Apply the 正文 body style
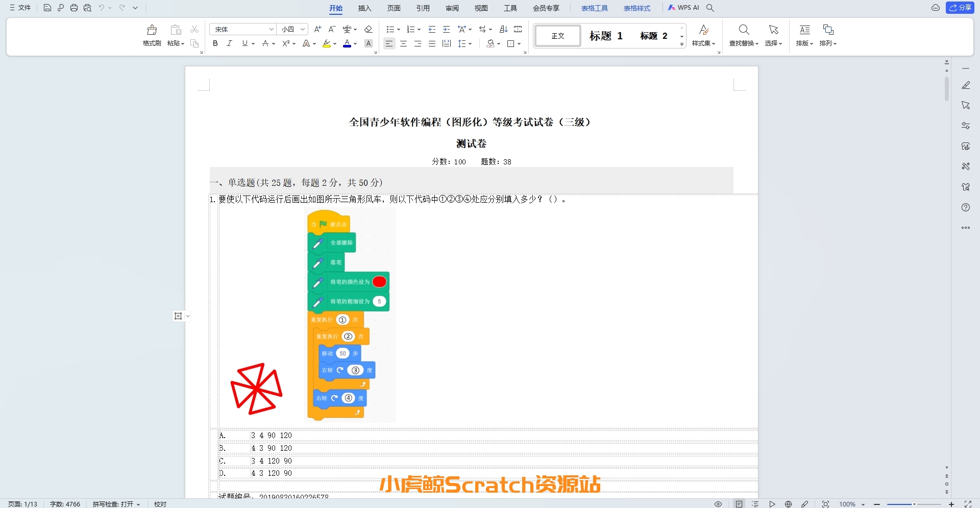 [x=558, y=36]
